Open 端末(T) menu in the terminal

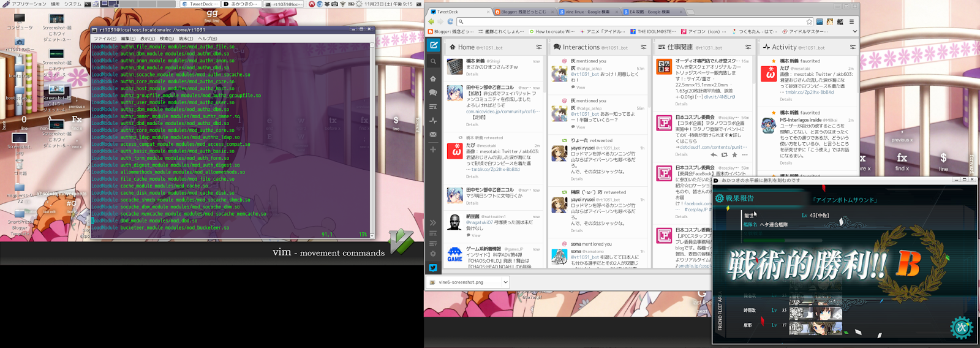[186, 39]
